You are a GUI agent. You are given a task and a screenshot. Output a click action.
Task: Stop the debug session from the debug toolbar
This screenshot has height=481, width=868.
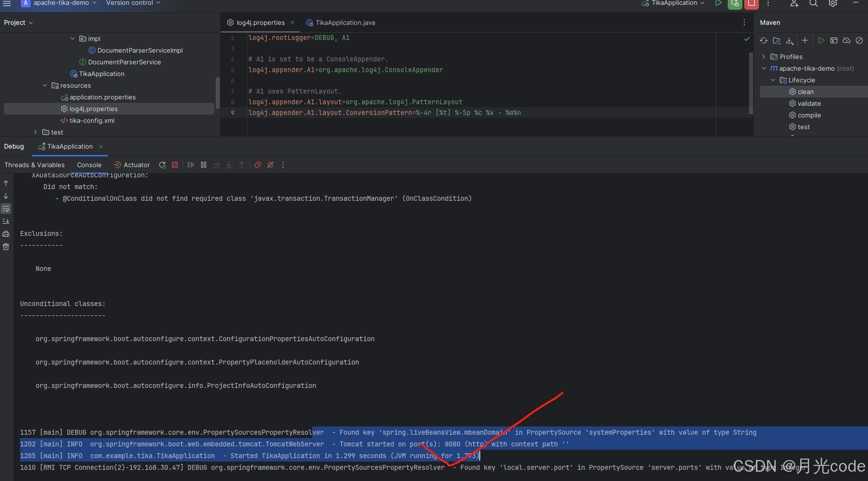point(175,165)
